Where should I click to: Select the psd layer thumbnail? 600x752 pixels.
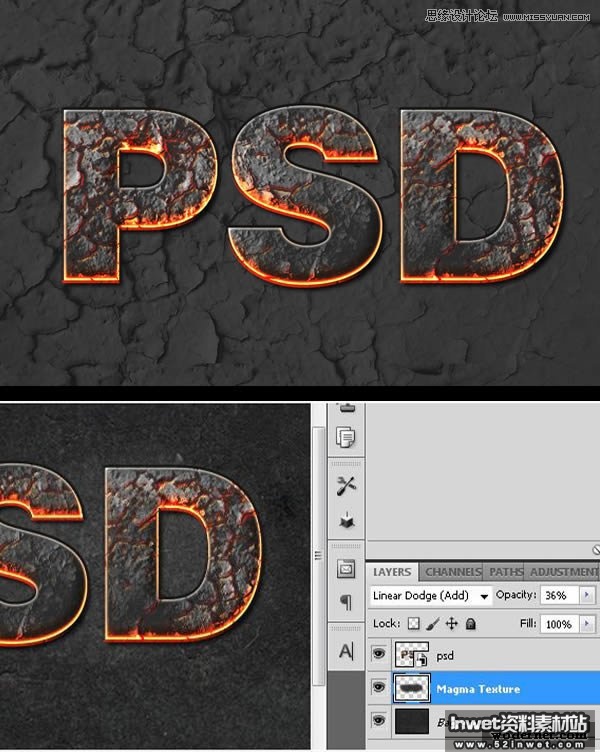coord(412,655)
